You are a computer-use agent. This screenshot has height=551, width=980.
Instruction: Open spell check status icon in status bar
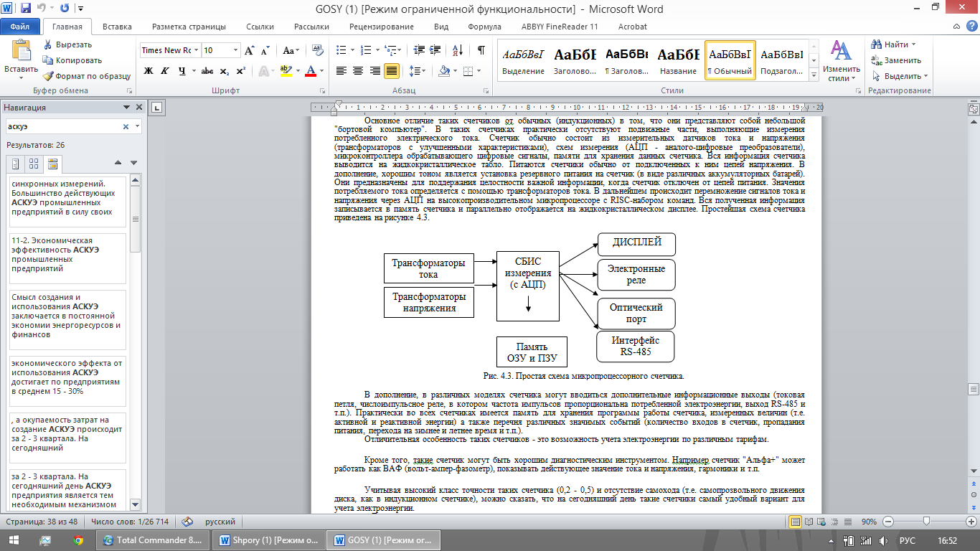pos(188,522)
